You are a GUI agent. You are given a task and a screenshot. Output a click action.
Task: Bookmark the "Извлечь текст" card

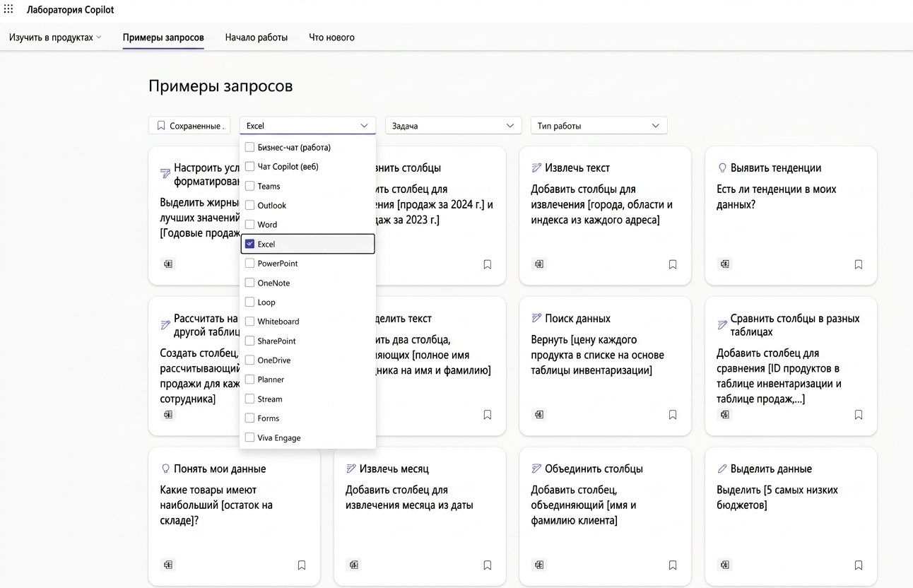(x=673, y=264)
